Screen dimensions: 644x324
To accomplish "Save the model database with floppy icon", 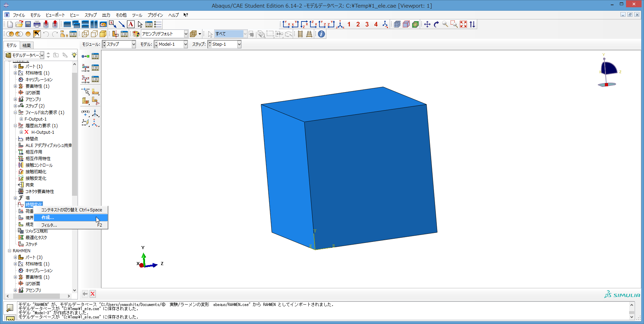I will (x=28, y=24).
